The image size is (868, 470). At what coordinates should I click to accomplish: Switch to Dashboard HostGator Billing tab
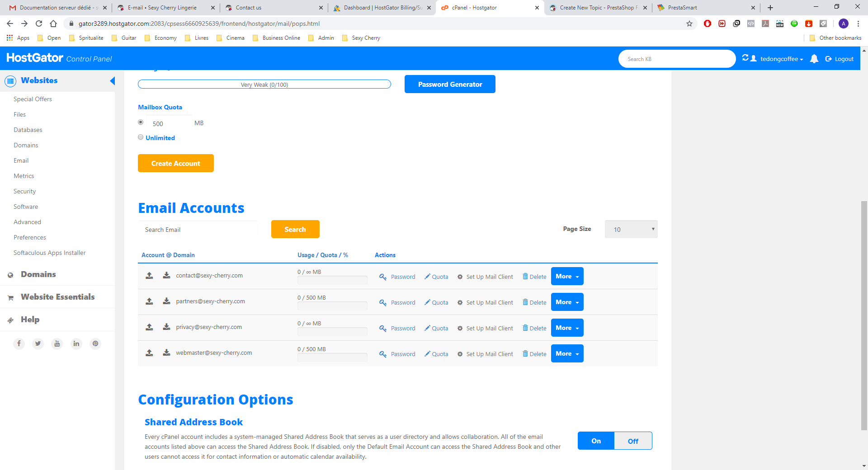tap(382, 8)
